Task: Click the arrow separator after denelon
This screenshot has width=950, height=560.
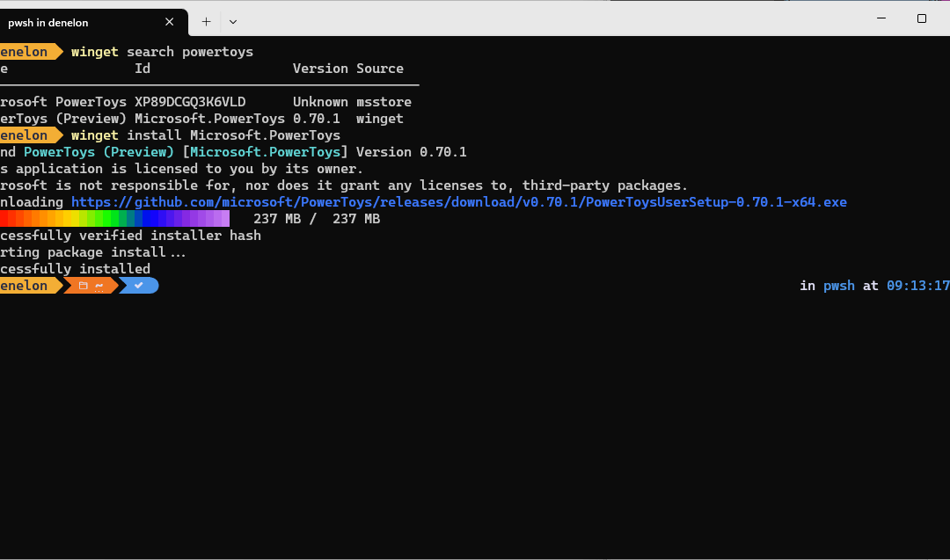Action: click(x=62, y=285)
